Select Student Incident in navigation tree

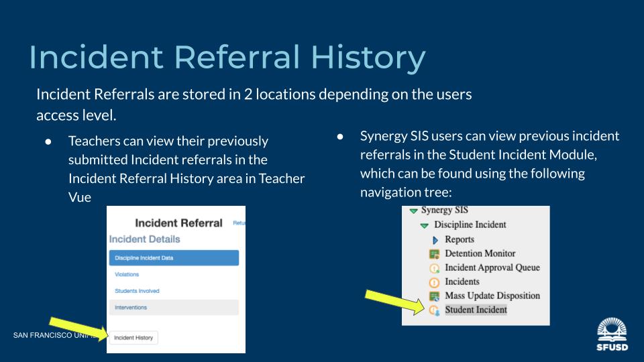[476, 310]
